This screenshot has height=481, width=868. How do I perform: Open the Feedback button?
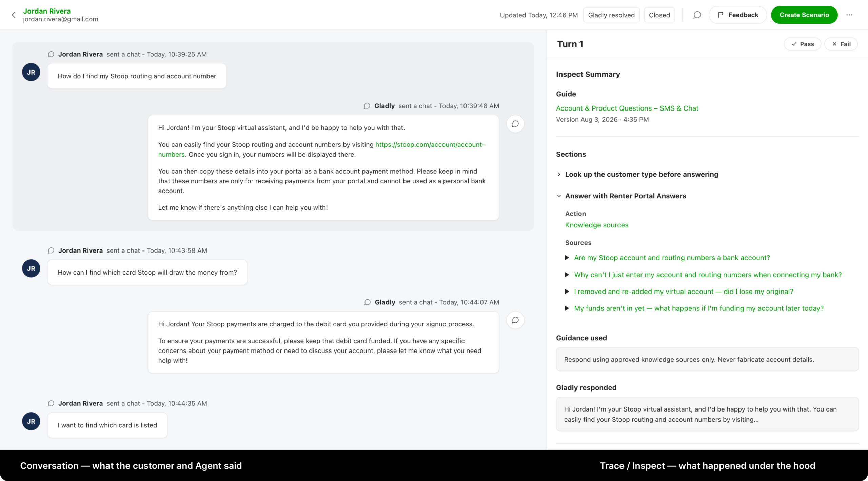737,15
